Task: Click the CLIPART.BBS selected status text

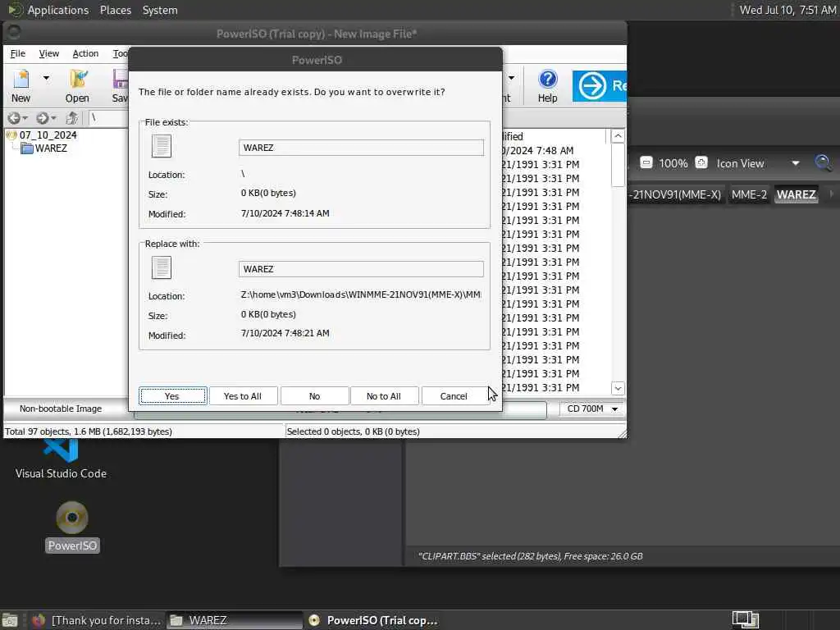Action: 531,556
